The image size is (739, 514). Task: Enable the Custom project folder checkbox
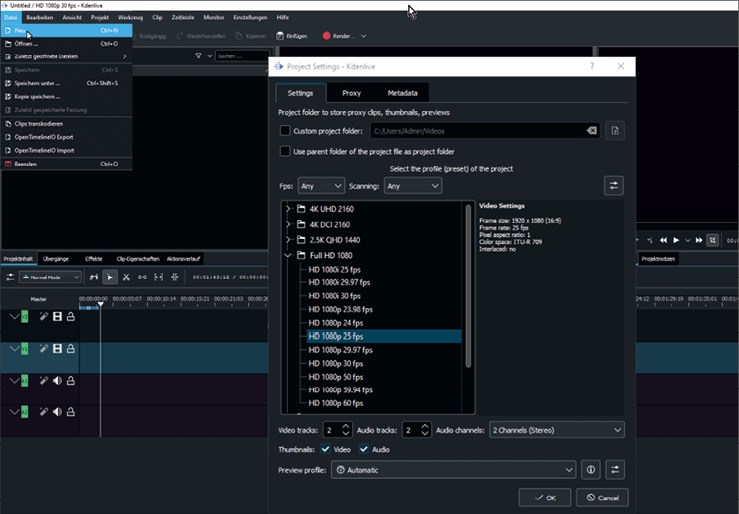click(x=286, y=130)
